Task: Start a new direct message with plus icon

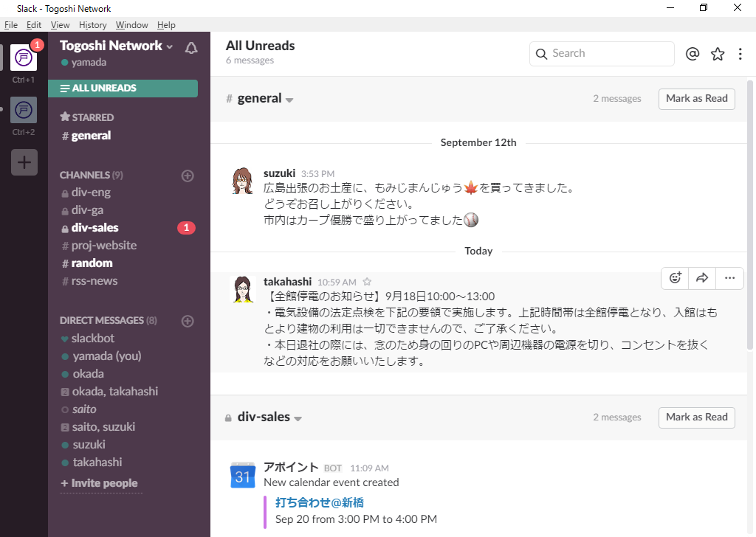Action: click(x=188, y=321)
